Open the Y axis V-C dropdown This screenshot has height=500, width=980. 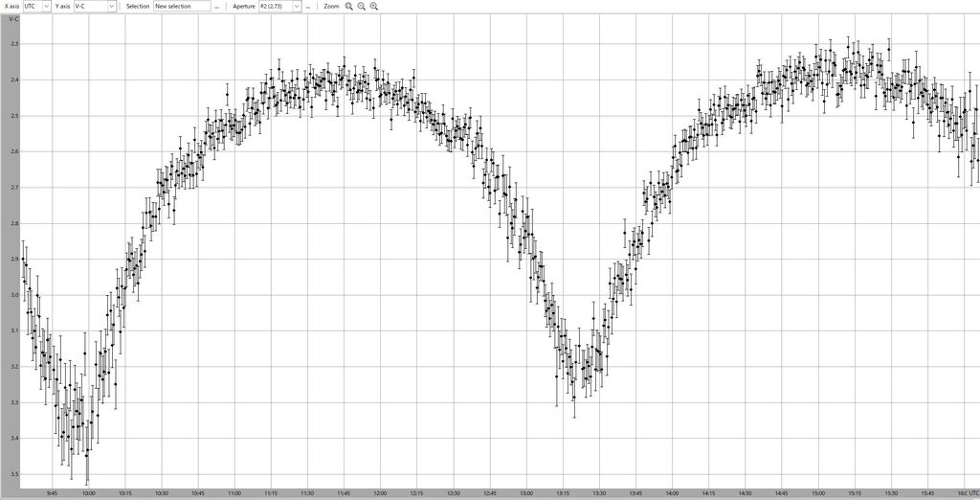coord(95,6)
